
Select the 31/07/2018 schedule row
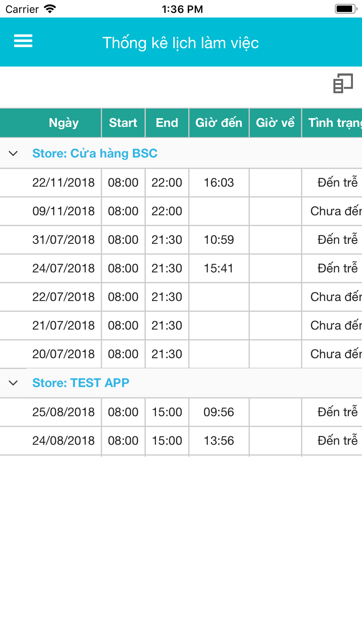tap(63, 240)
